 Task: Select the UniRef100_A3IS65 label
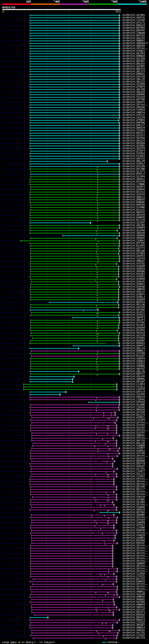133,412
